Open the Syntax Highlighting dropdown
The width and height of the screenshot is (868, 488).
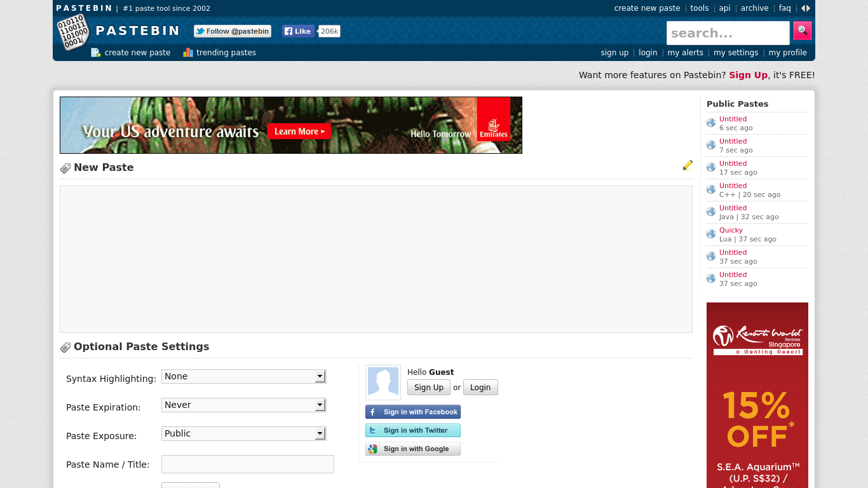point(244,376)
